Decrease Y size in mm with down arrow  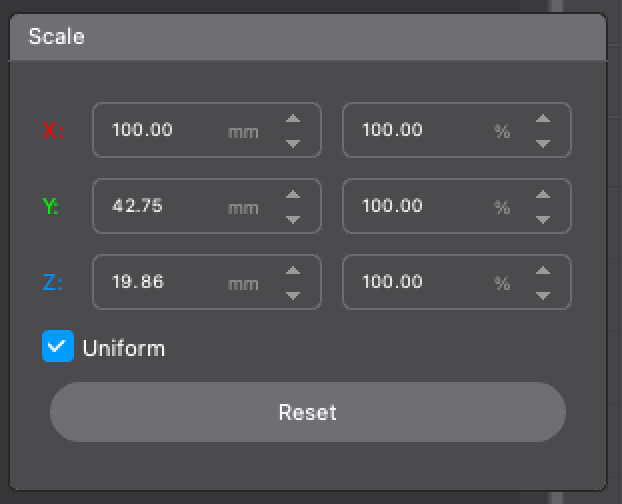293,220
